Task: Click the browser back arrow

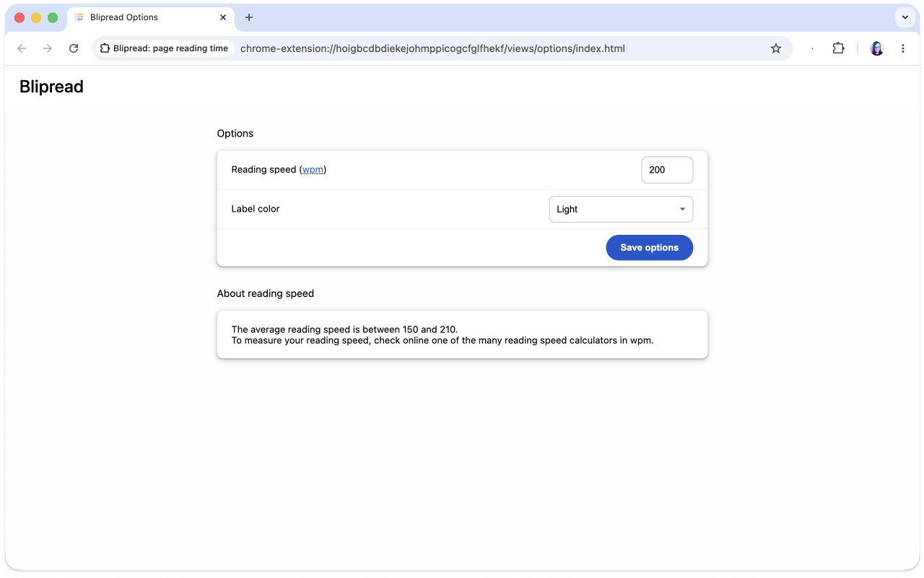Action: point(22,48)
